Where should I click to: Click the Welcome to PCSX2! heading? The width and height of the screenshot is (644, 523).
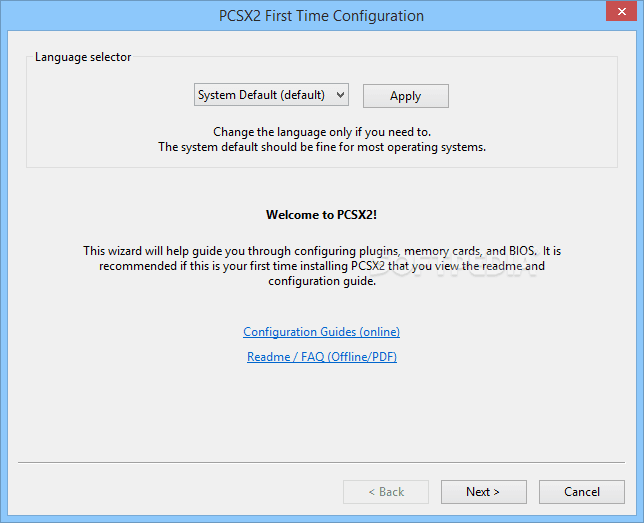tap(321, 215)
